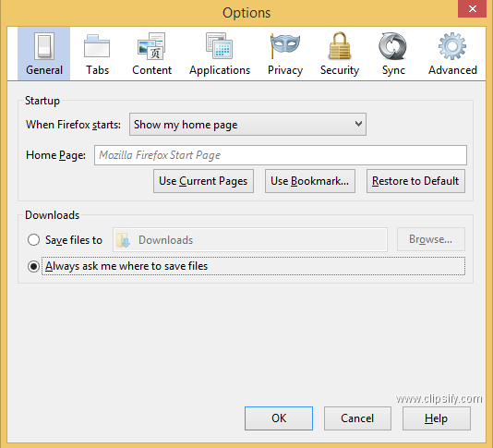
Task: Expand the 'When Firefox starts' dropdown
Action: pos(247,125)
